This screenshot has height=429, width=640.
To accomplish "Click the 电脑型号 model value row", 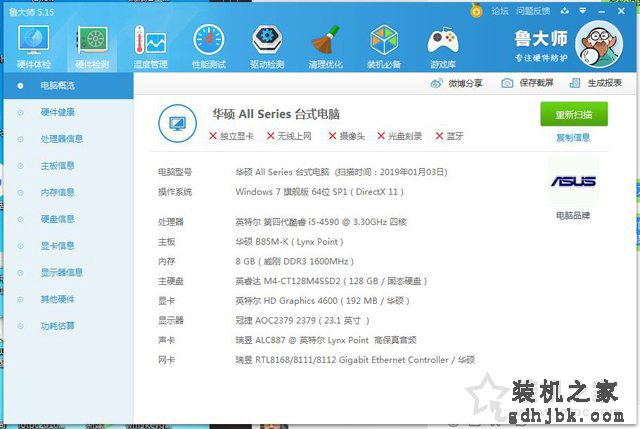I will [x=341, y=172].
